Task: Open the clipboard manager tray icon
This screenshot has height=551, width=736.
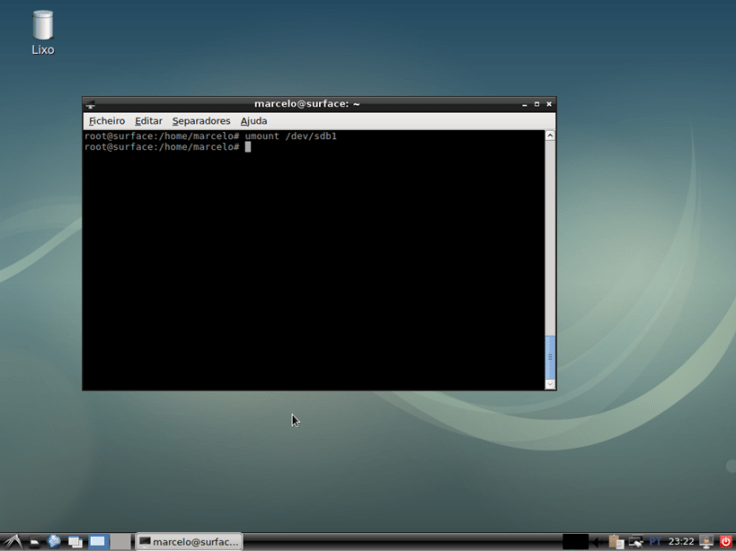Action: (616, 541)
